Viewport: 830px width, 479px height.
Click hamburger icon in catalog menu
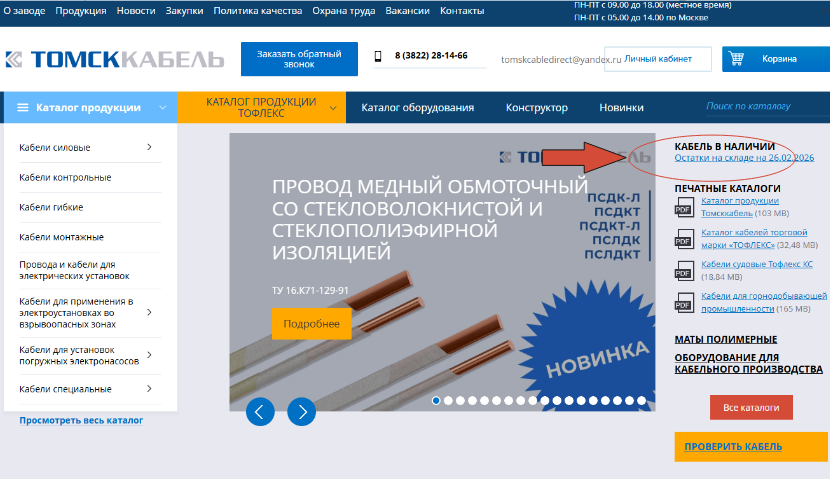[x=23, y=108]
